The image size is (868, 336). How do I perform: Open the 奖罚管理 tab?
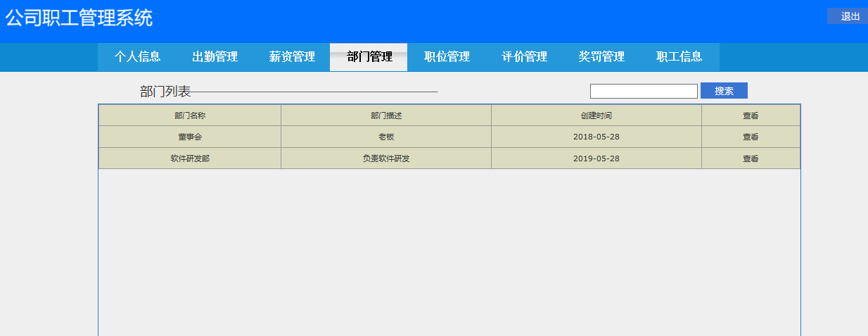coord(601,57)
